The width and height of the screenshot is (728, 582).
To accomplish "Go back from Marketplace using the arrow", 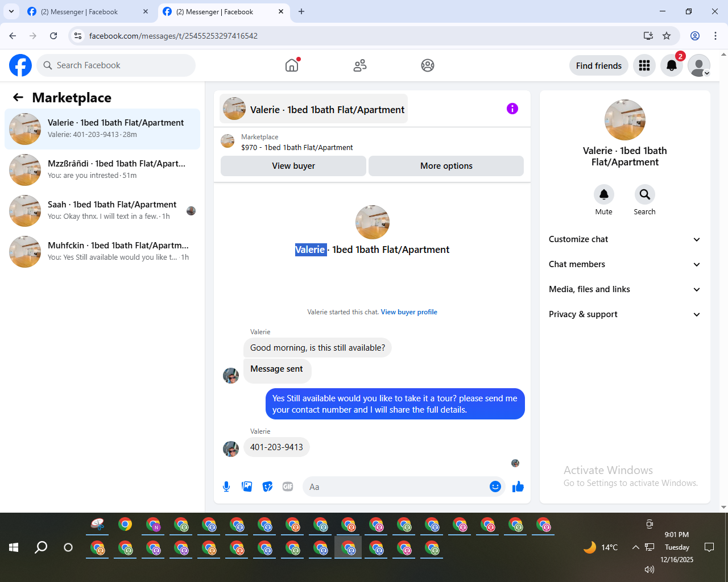I will 18,97.
